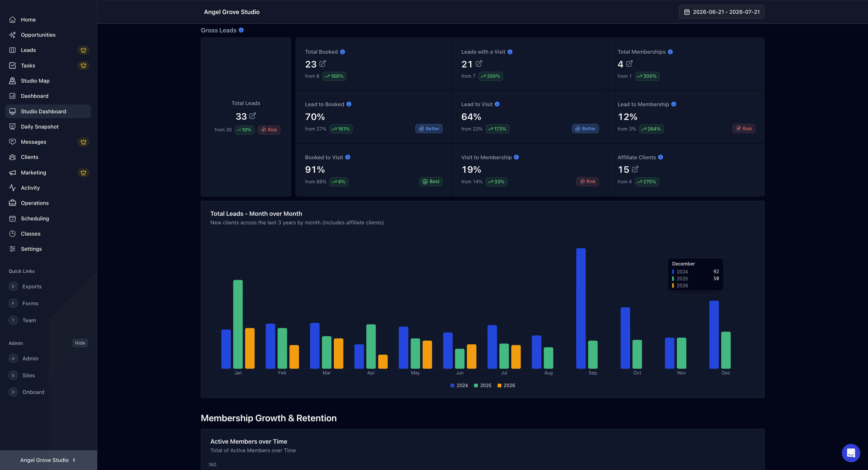The image size is (868, 470).
Task: Open the date range 2026-06-21 - 2026-07-21 picker
Action: tap(722, 12)
